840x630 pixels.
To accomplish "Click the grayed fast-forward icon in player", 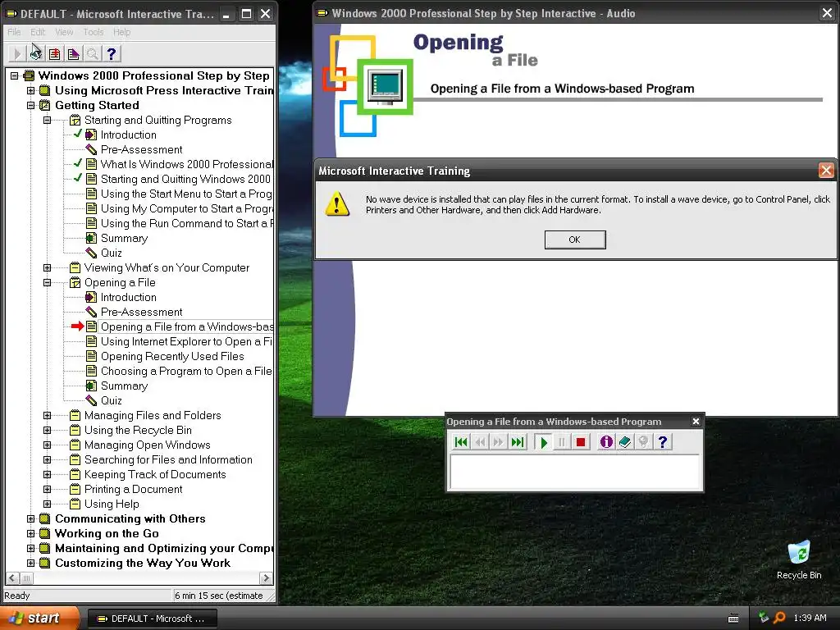I will coord(498,442).
